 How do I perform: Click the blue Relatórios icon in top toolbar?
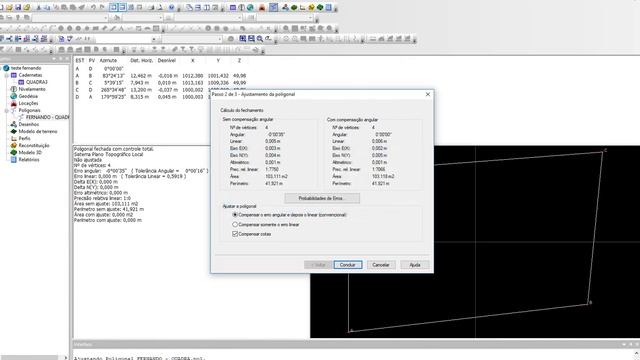coord(328,7)
